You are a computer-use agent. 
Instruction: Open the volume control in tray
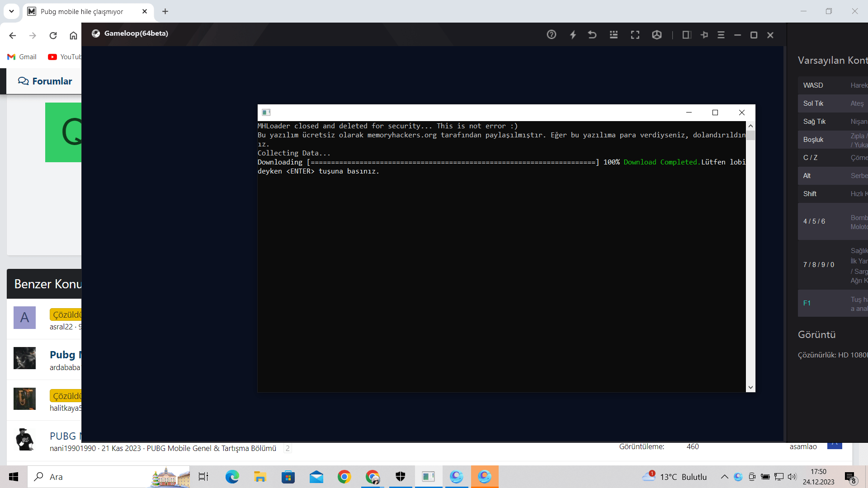(x=792, y=477)
